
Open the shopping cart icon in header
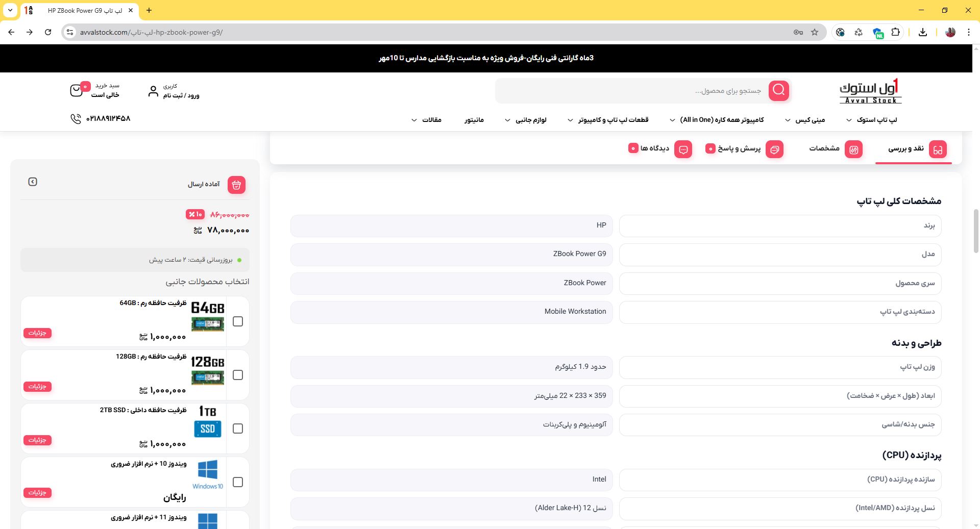78,90
